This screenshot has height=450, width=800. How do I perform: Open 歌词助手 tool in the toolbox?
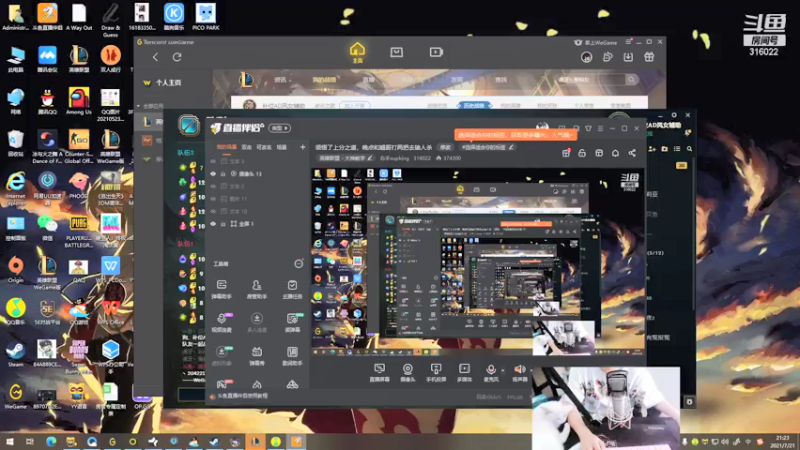[292, 356]
